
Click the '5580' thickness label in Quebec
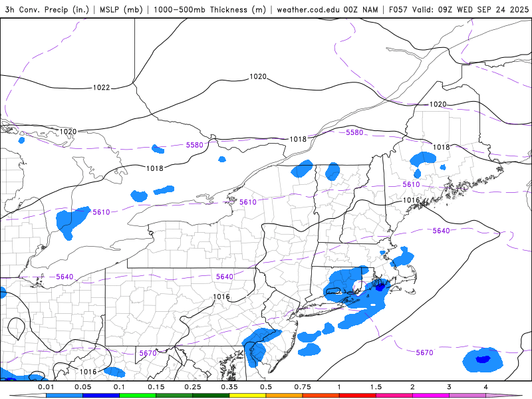[354, 132]
